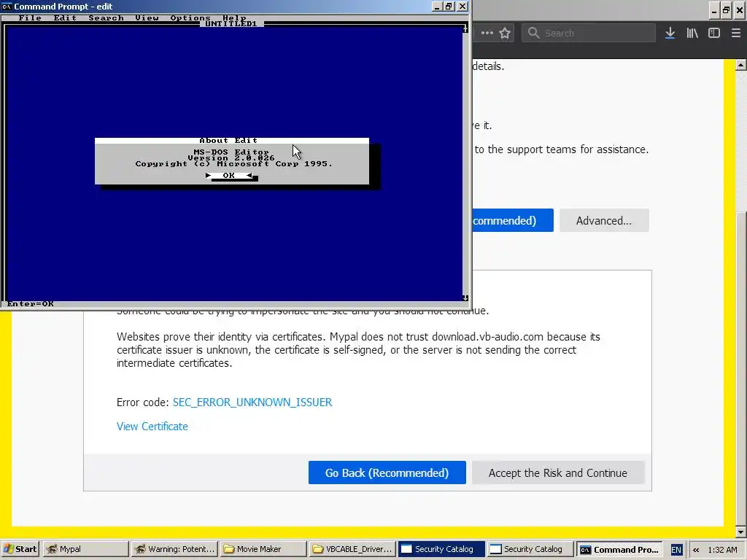The image size is (747, 560).
Task: Toggle the browser sidebar icon
Action: pyautogui.click(x=713, y=33)
